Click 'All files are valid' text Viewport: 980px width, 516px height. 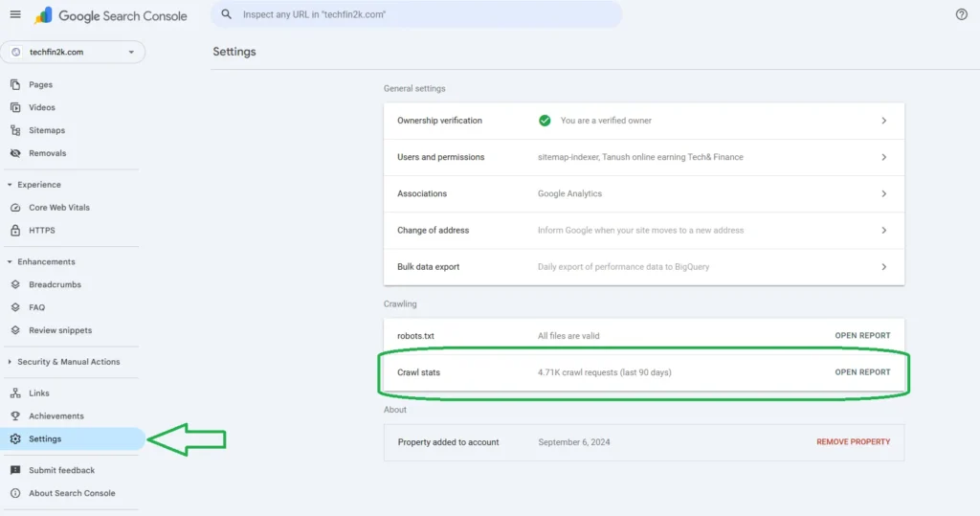click(x=568, y=336)
